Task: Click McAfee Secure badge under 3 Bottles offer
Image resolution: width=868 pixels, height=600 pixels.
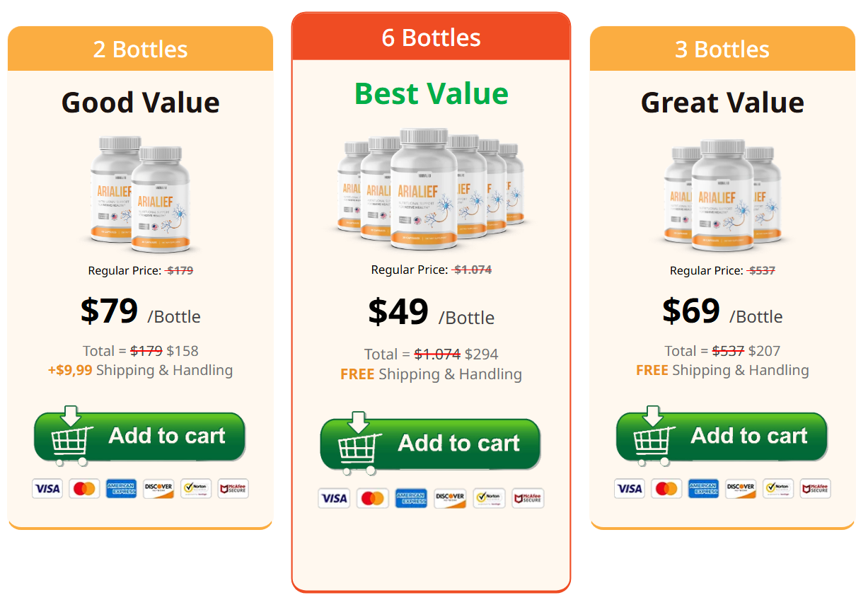Action: click(815, 488)
